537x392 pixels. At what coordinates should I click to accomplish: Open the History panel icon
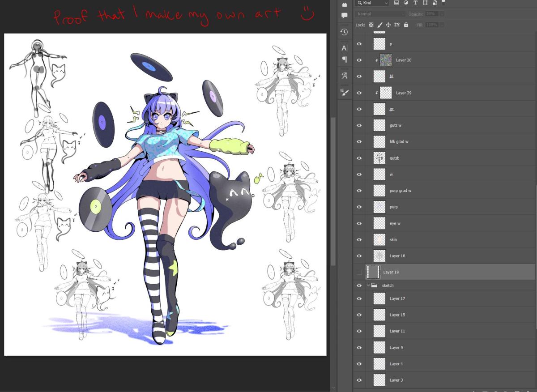pyautogui.click(x=344, y=32)
